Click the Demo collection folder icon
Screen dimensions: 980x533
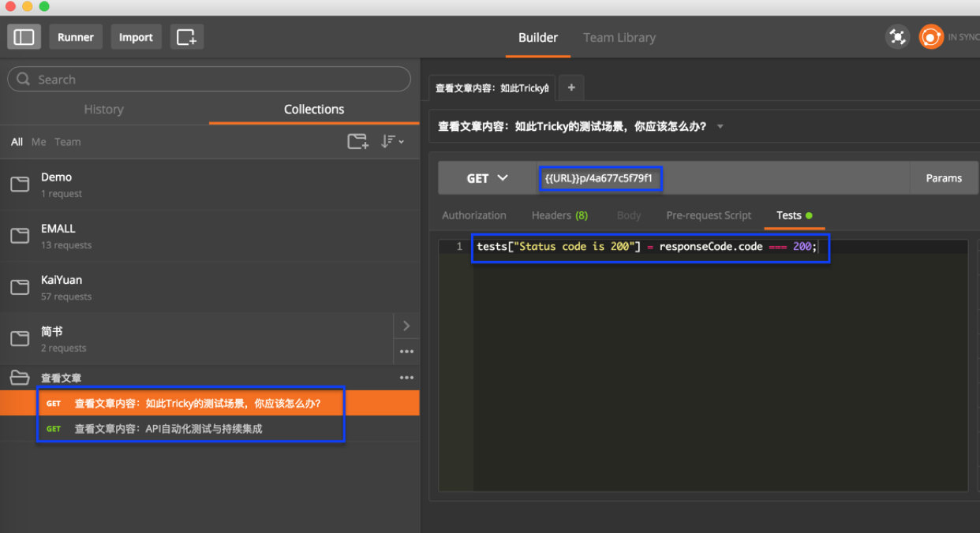(x=20, y=184)
